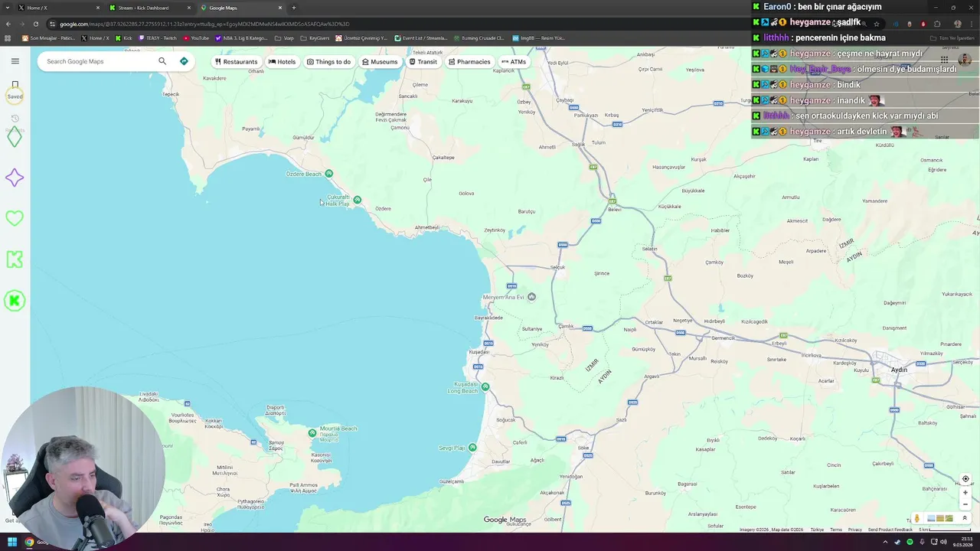Open the tab search dropdown arrow
980x551 pixels.
(8, 8)
